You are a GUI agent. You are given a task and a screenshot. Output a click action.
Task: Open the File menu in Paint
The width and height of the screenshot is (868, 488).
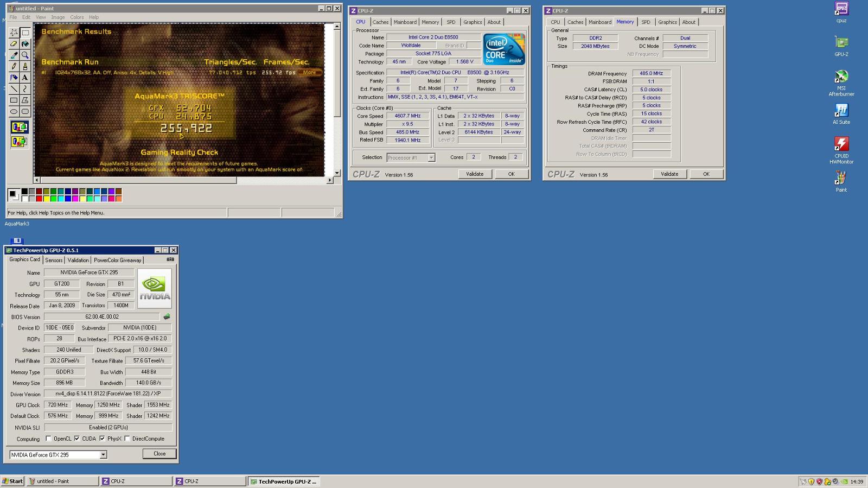coord(13,17)
